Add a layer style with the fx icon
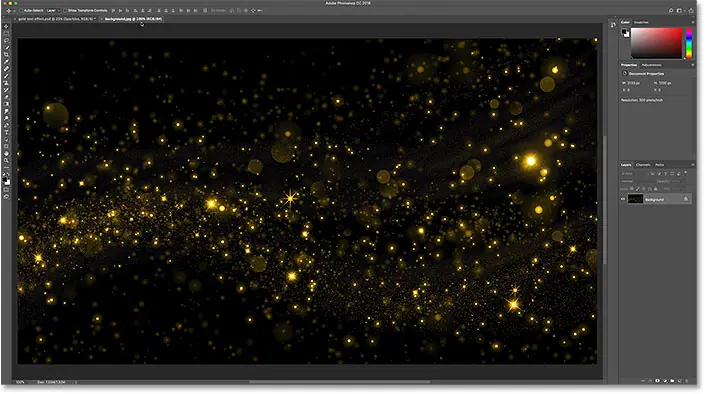This screenshot has height=394, width=705. (x=650, y=381)
